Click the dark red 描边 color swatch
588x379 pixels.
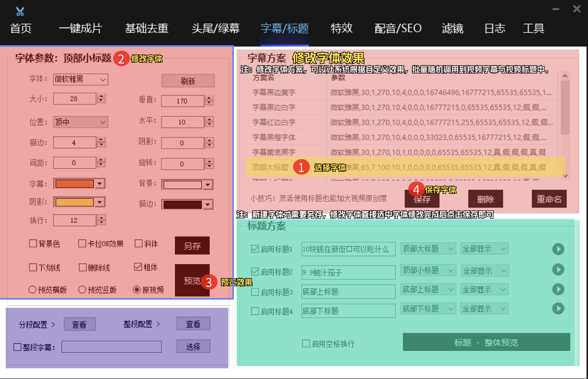click(x=183, y=204)
